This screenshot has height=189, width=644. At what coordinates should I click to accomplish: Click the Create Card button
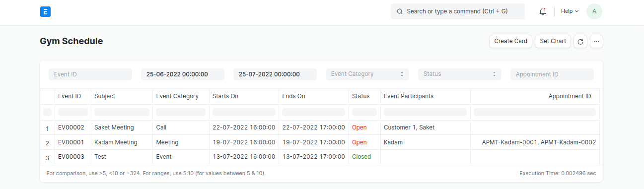coord(511,41)
